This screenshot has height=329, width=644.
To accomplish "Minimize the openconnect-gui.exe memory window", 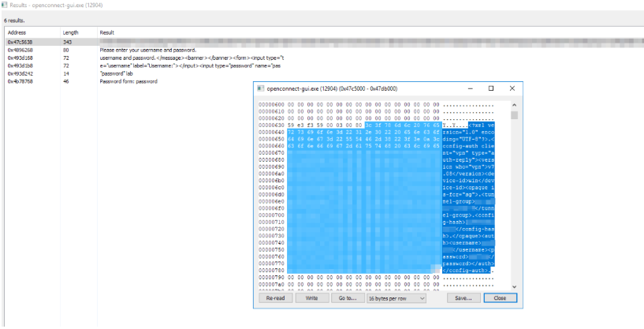I will coord(470,89).
